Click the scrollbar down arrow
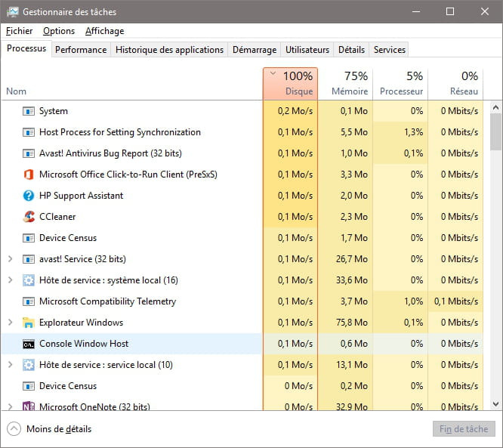The image size is (503, 448). coord(495,403)
